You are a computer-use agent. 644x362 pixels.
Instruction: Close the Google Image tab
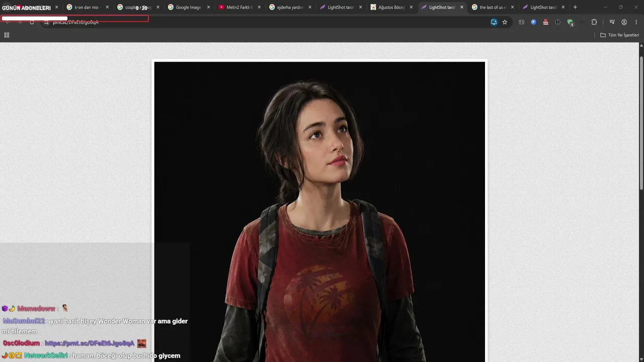click(209, 8)
